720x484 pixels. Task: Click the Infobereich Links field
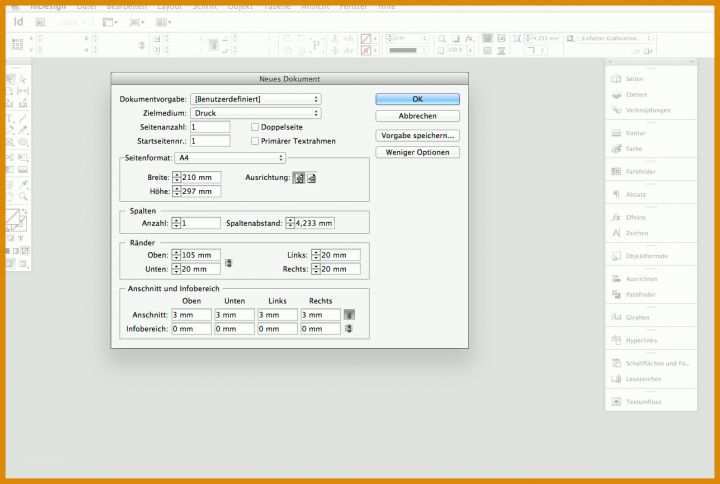tap(277, 329)
